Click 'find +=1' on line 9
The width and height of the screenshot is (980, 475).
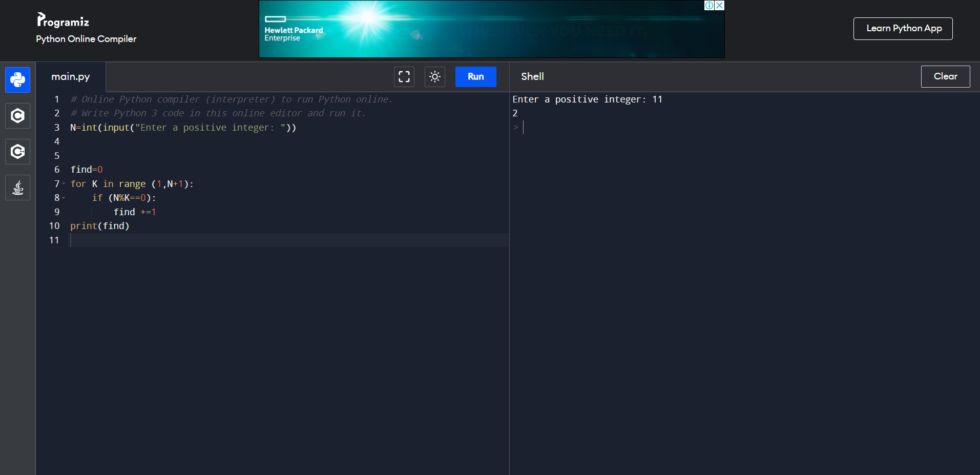click(x=135, y=212)
